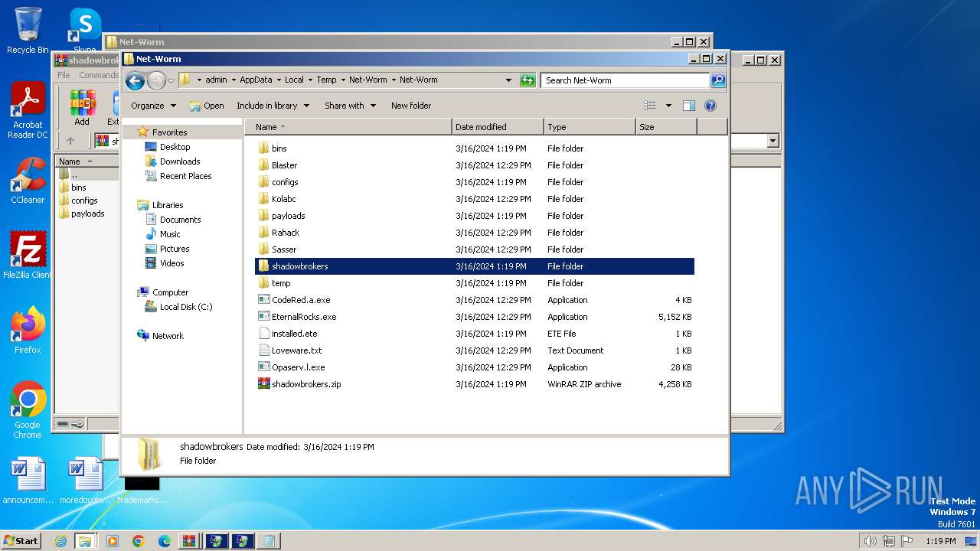Select Downloads under Favorites

[x=180, y=161]
